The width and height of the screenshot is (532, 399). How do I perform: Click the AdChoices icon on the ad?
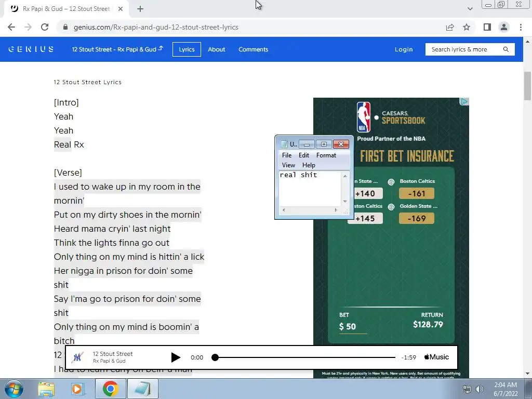tap(464, 101)
